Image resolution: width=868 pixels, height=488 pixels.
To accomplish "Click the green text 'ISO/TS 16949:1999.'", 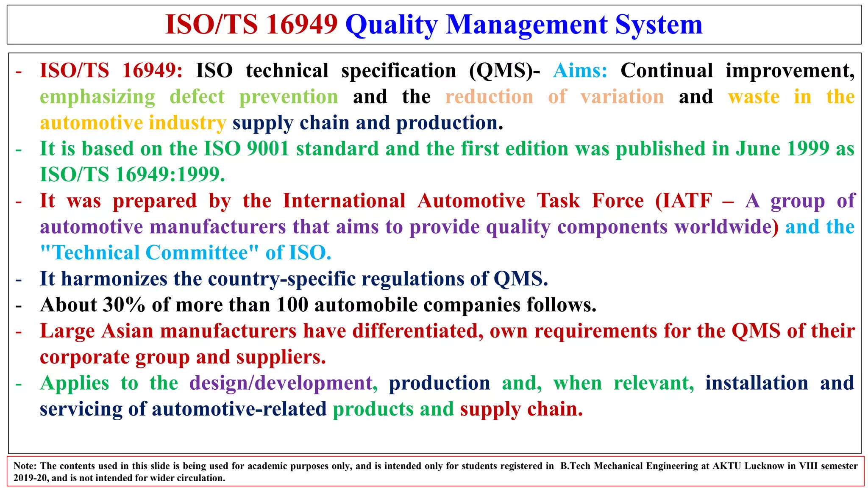I will click(132, 175).
